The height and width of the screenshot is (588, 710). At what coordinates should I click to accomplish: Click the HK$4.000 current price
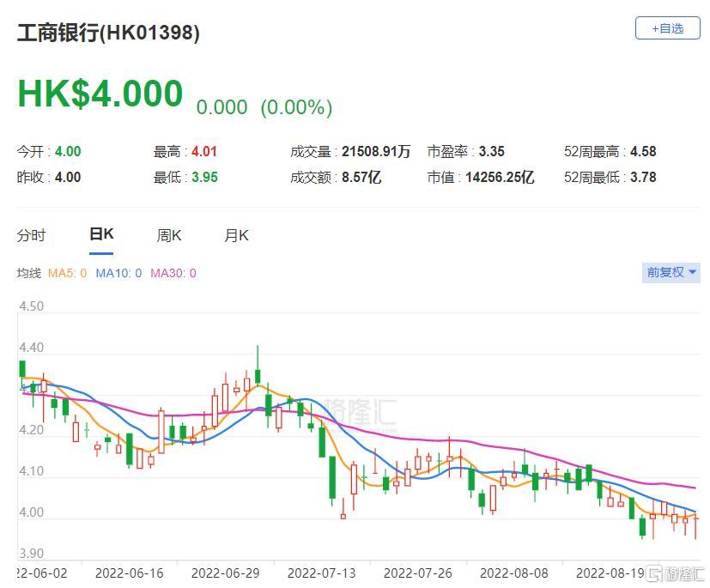pos(100,94)
